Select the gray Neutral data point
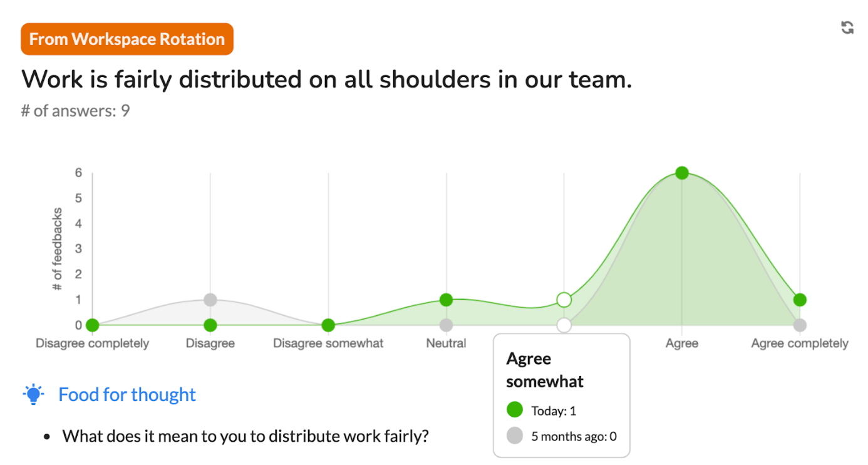Viewport: 868px width, 465px height. click(x=446, y=325)
